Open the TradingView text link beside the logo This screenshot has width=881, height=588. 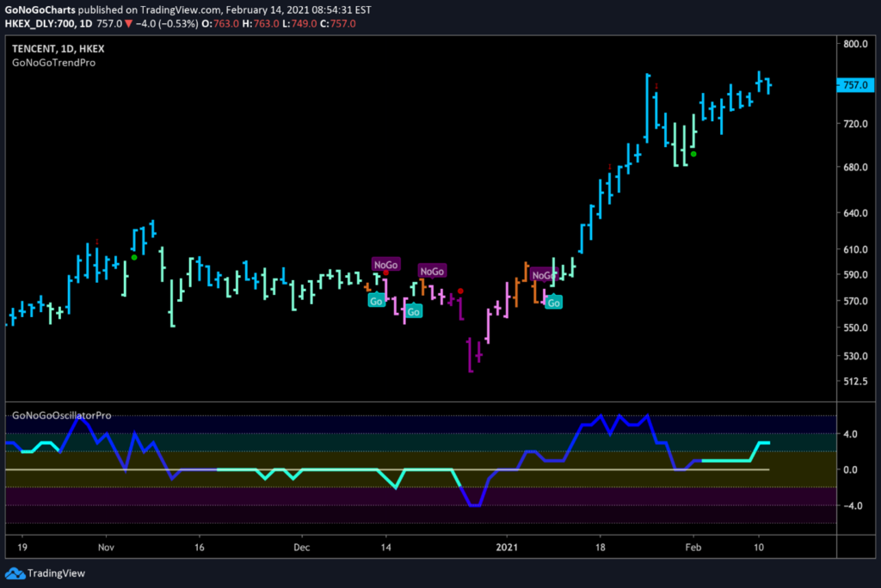[x=56, y=573]
